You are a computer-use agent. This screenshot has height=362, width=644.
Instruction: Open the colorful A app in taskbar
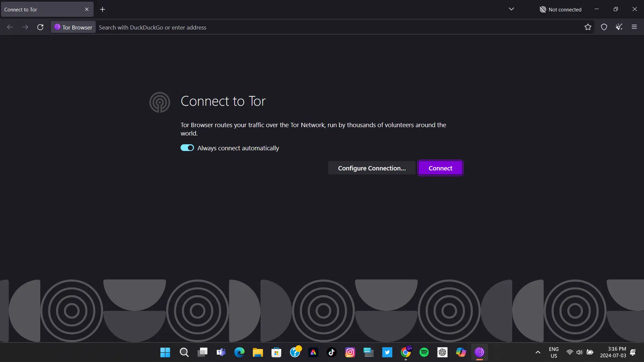313,352
